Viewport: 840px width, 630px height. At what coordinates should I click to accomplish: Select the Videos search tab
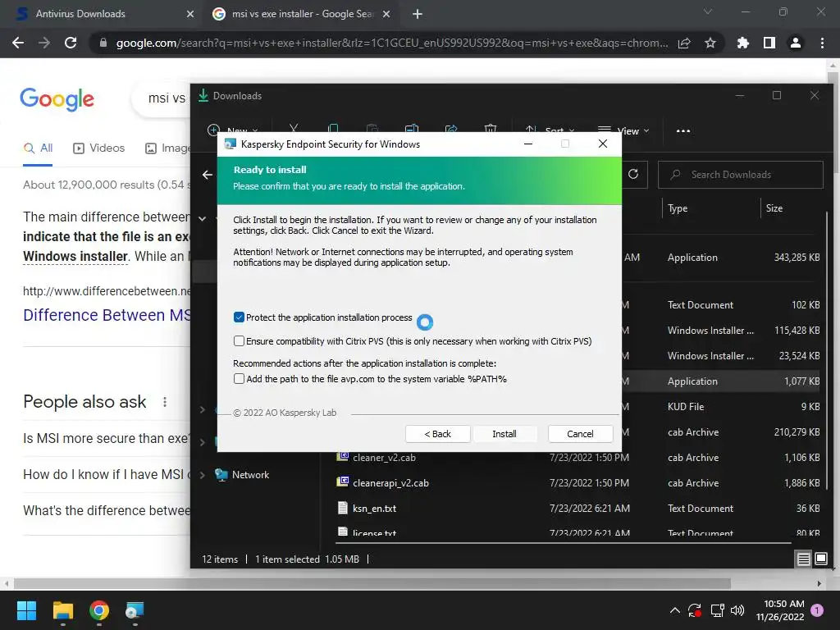coord(99,148)
